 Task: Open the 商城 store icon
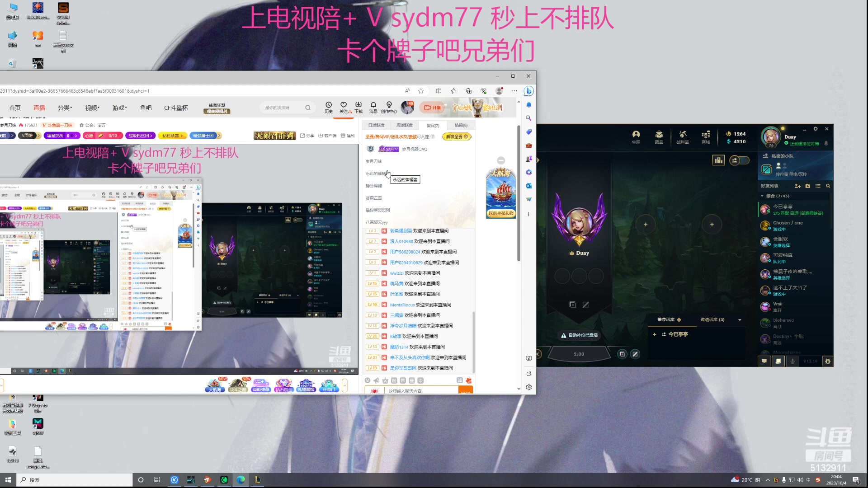click(x=705, y=136)
